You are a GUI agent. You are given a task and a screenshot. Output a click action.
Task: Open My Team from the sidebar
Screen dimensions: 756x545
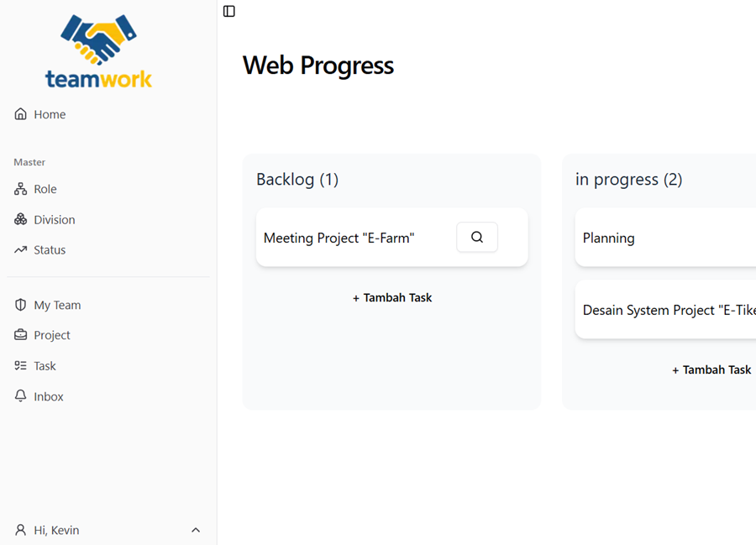pos(57,305)
